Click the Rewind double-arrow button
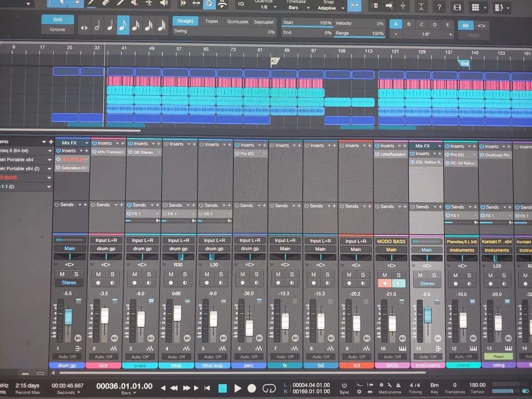This screenshot has height=399, width=532. click(174, 388)
